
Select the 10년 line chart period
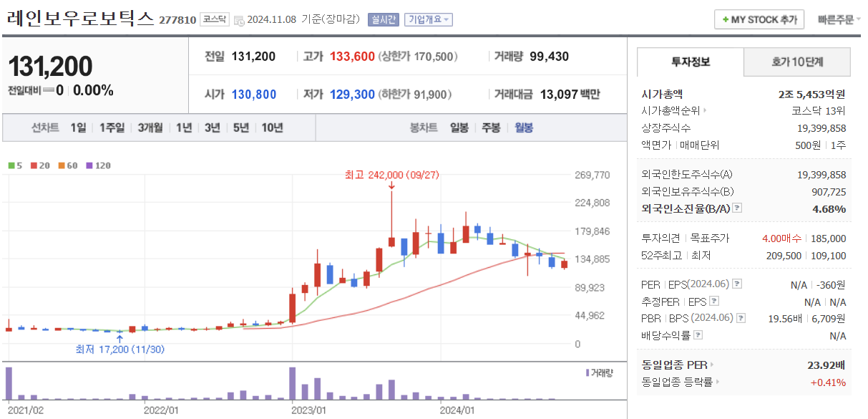(x=272, y=128)
